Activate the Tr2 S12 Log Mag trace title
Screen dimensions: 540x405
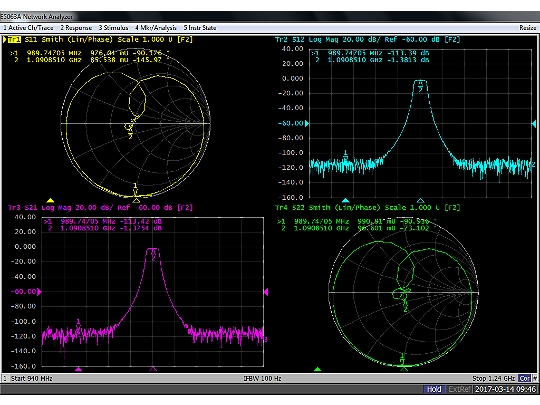tap(367, 39)
